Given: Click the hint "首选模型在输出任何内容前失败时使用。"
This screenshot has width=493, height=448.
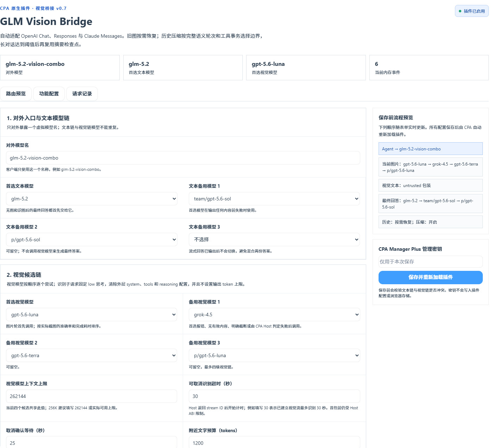Looking at the screenshot, I should (x=223, y=210).
